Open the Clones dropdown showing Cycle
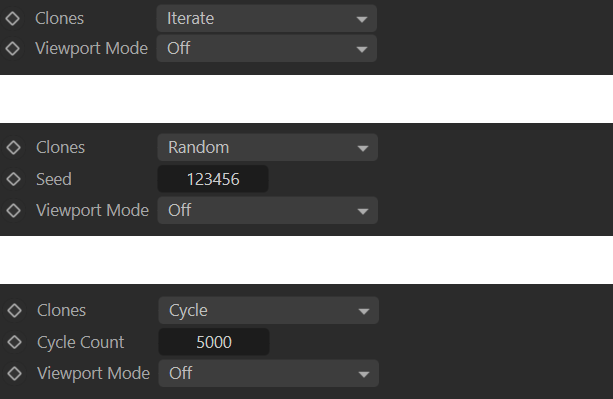 pyautogui.click(x=269, y=310)
